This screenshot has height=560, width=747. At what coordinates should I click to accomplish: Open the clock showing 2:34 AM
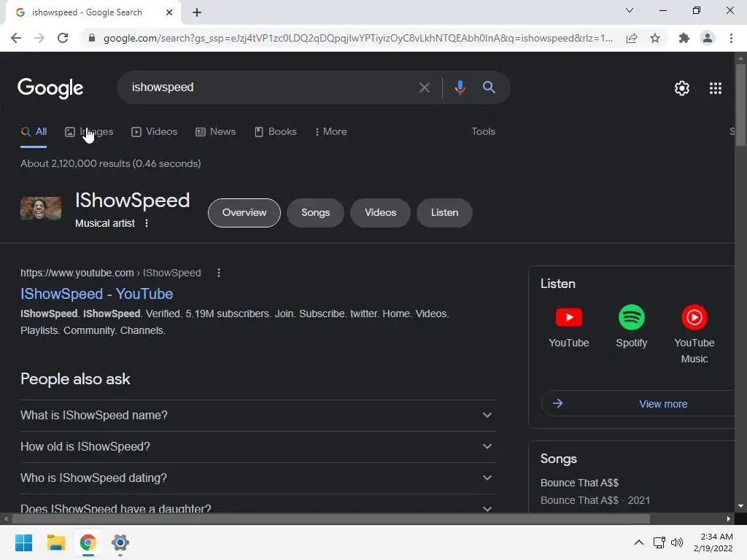[713, 542]
